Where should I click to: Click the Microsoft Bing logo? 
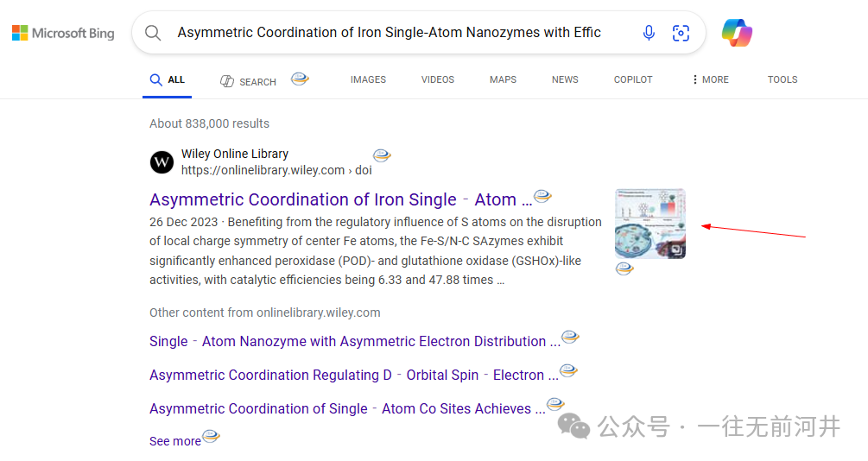(x=63, y=34)
